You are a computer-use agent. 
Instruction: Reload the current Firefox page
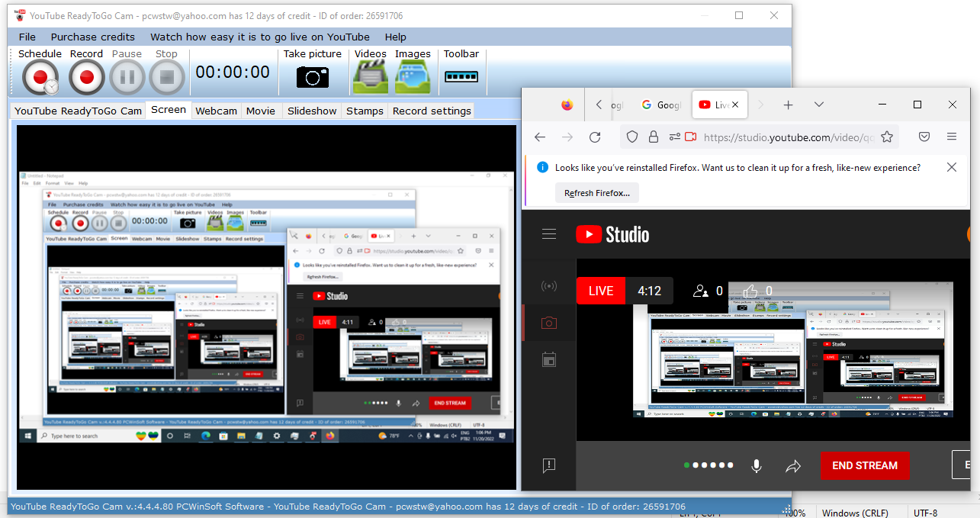pos(595,137)
